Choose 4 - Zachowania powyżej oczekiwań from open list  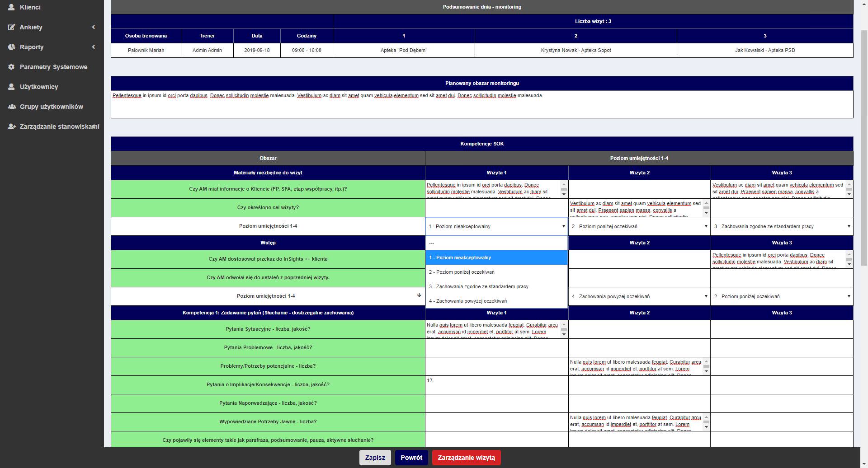[x=468, y=301]
